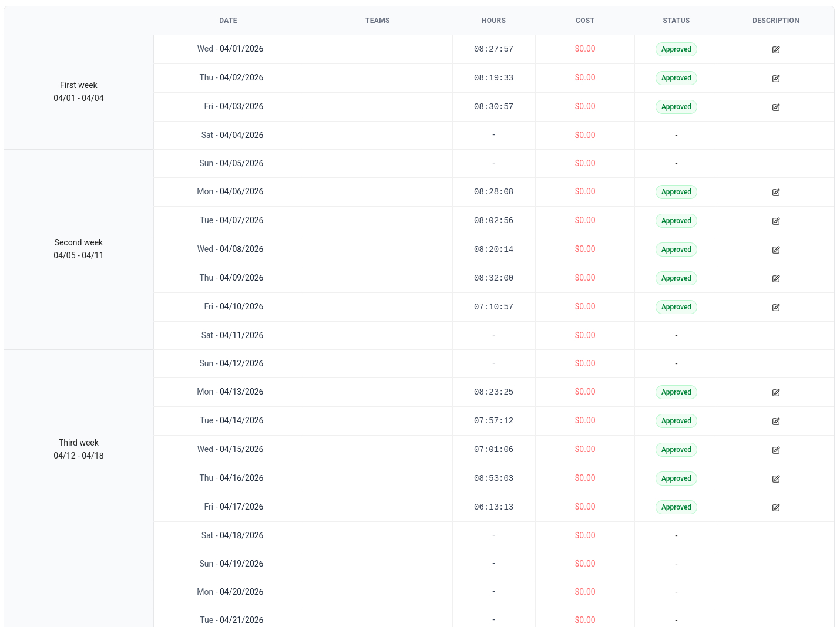Open description editor for Fri 04/17/2026
Screen dimensions: 840x627
tap(775, 508)
